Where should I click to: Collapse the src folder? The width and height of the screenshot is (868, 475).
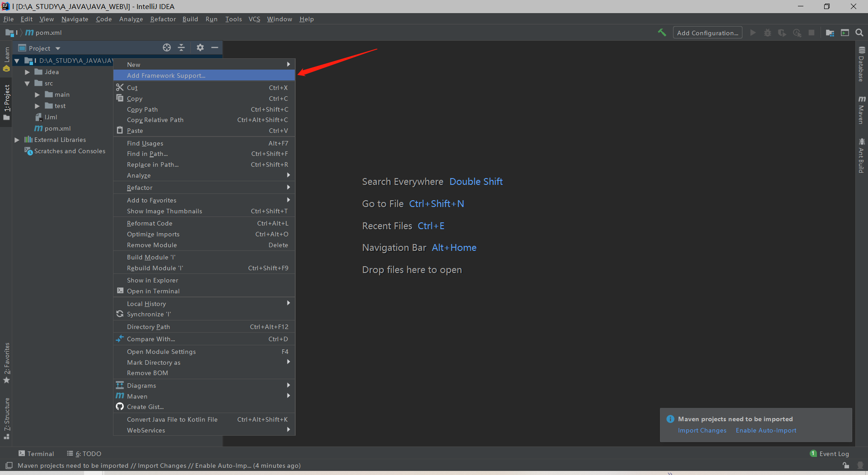(27, 83)
